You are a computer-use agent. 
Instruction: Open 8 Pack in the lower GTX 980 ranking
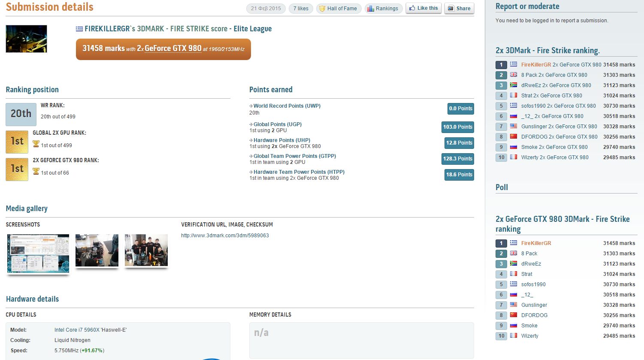pos(529,254)
